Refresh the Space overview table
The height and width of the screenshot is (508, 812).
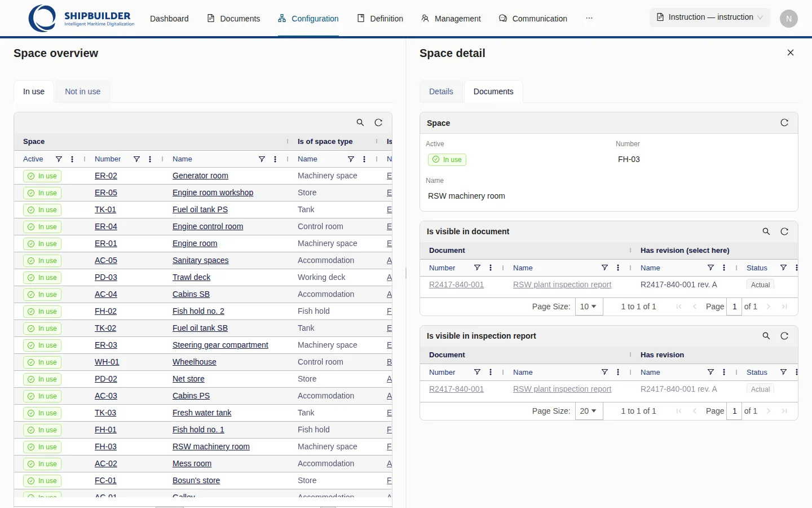pos(378,122)
